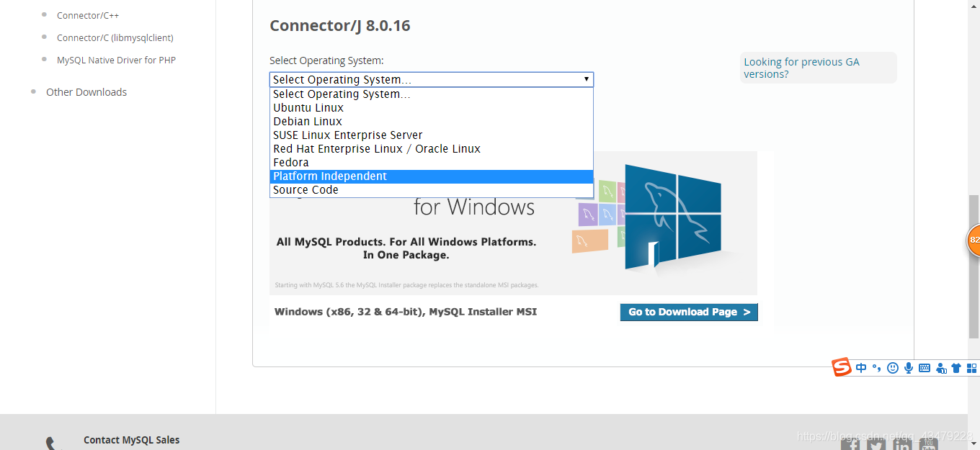Open the Sogou toolbox grid icon
980x450 pixels.
click(971, 368)
